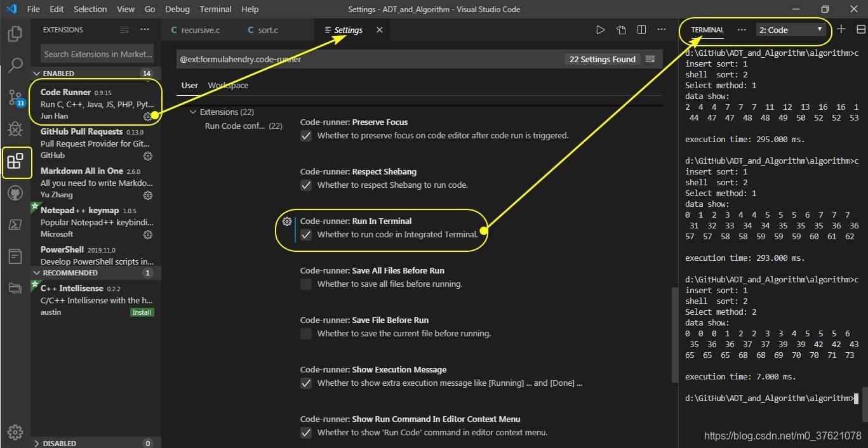868x448 pixels.
Task: Open the Search view in activity bar
Action: click(15, 65)
